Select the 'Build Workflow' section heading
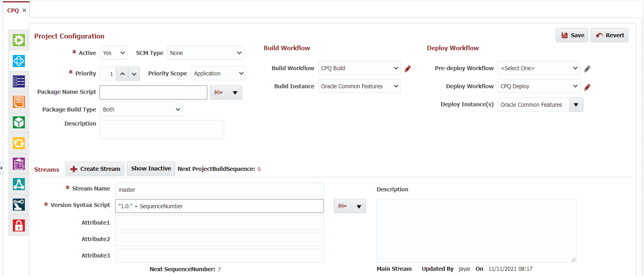 pyautogui.click(x=287, y=48)
